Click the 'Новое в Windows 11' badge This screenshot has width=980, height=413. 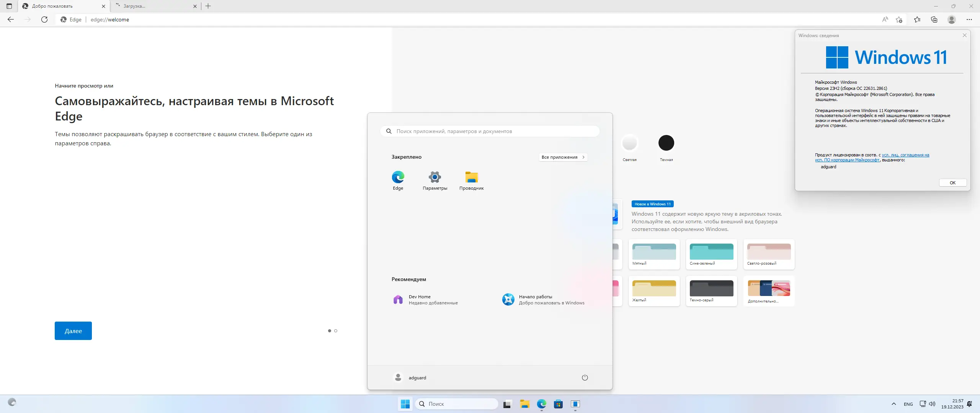(x=652, y=204)
